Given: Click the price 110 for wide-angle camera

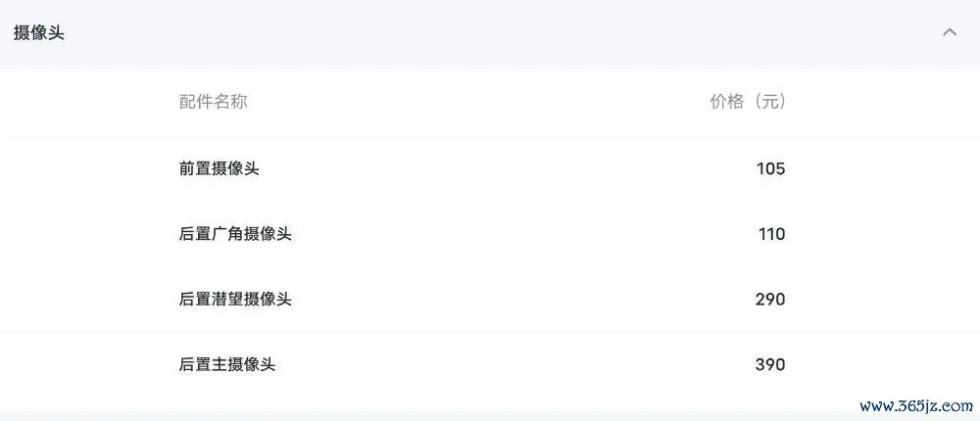Looking at the screenshot, I should pyautogui.click(x=772, y=234).
